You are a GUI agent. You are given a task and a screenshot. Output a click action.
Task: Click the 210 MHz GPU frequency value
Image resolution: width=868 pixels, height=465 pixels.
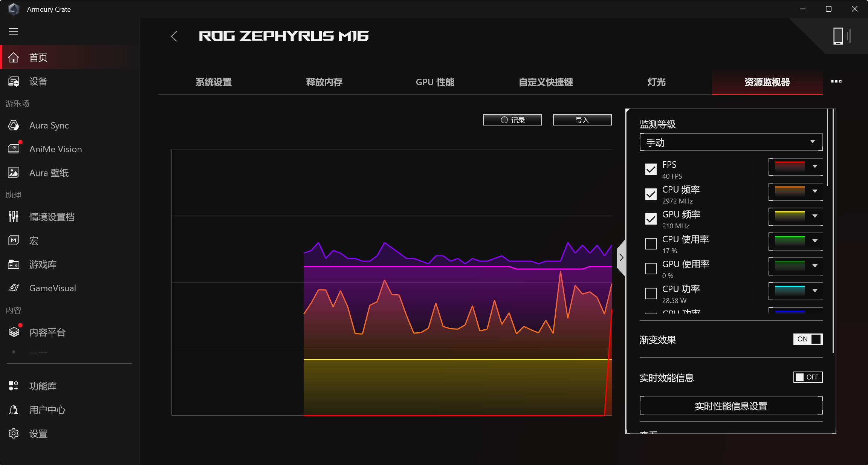(x=675, y=226)
